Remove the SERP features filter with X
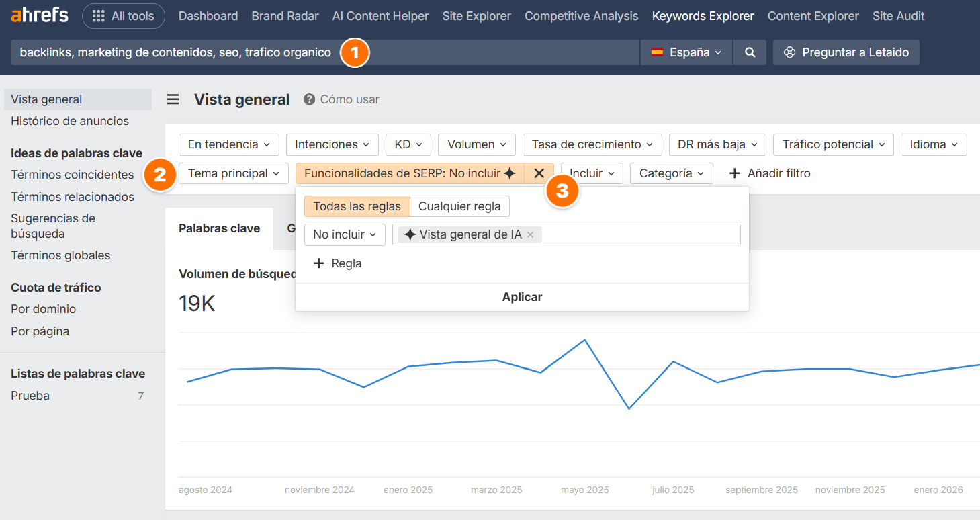980x520 pixels. (x=539, y=173)
